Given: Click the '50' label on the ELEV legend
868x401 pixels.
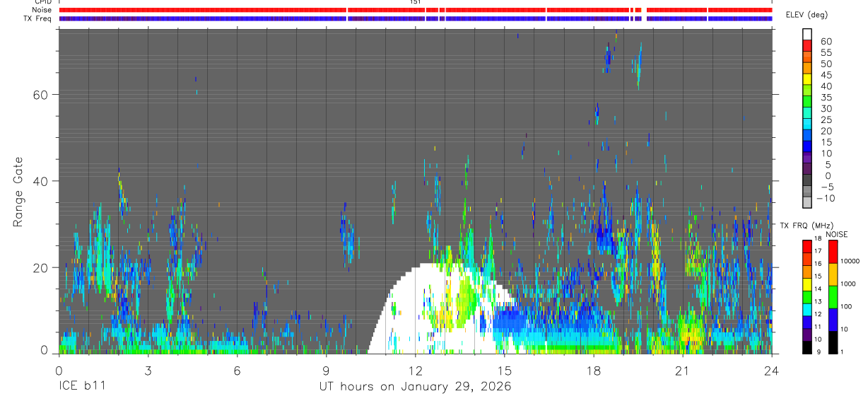Looking at the screenshot, I should 826,64.
